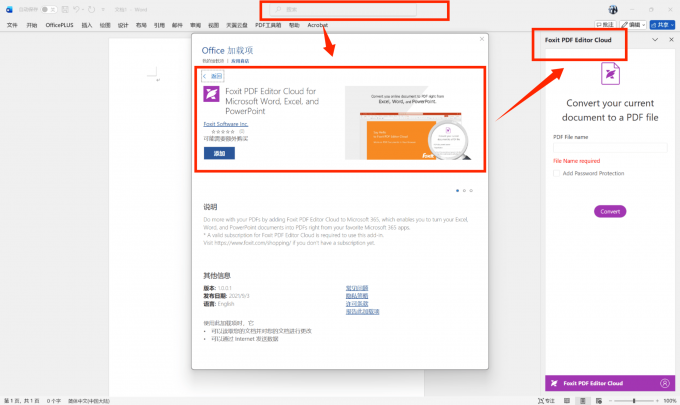The height and width of the screenshot is (405, 680).
Task: Switch to Web Layout view icon
Action: pyautogui.click(x=599, y=401)
